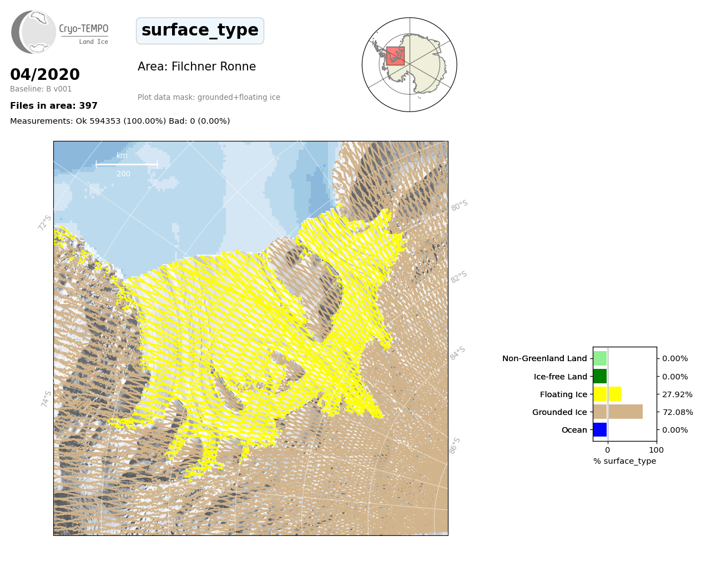Click the yellow Floating Ice bar
The width and height of the screenshot is (706, 588).
(x=607, y=394)
